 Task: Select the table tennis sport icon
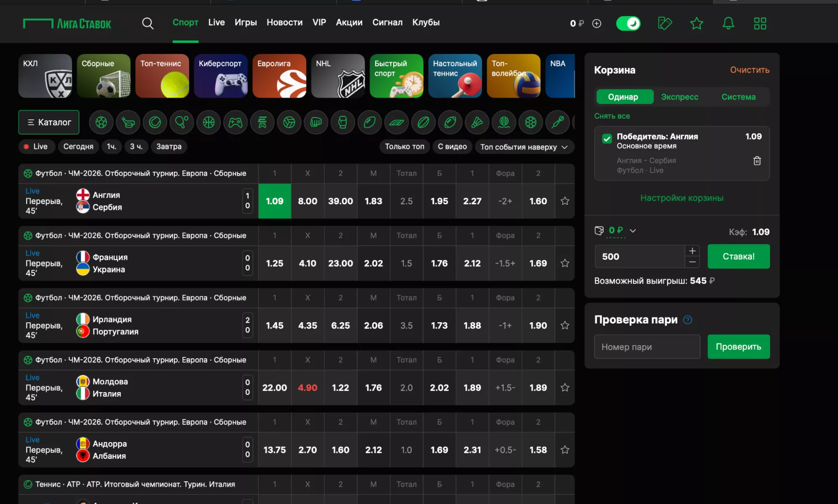coord(182,122)
